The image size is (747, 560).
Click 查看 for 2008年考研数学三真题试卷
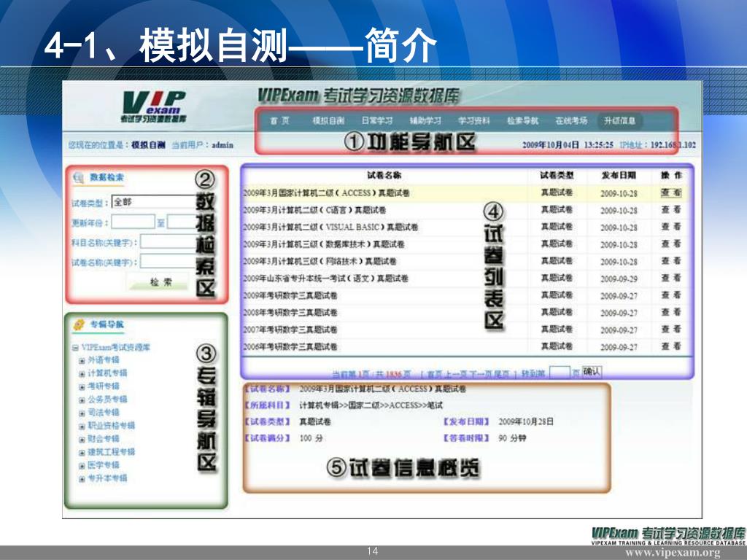671,312
